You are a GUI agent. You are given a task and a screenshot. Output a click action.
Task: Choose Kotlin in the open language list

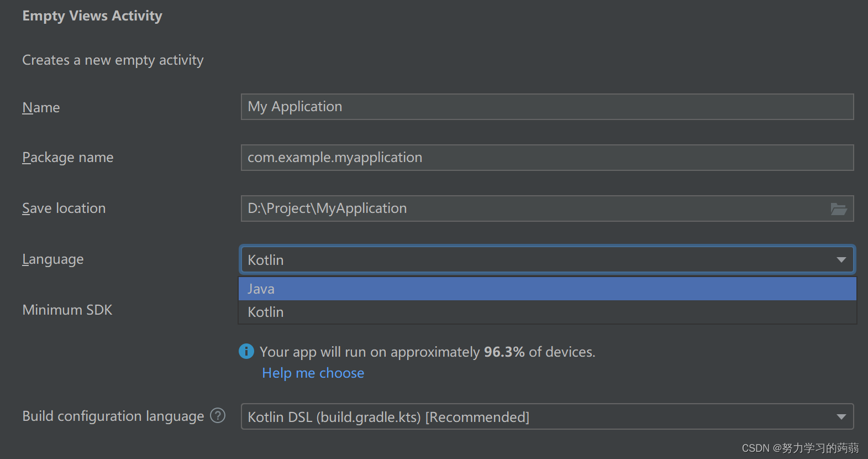547,312
